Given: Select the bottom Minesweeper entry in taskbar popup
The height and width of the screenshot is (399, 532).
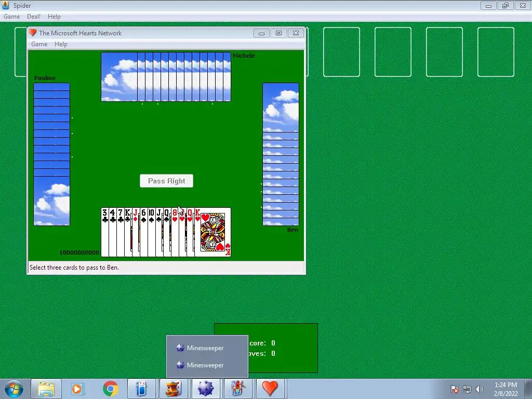Looking at the screenshot, I should point(207,365).
